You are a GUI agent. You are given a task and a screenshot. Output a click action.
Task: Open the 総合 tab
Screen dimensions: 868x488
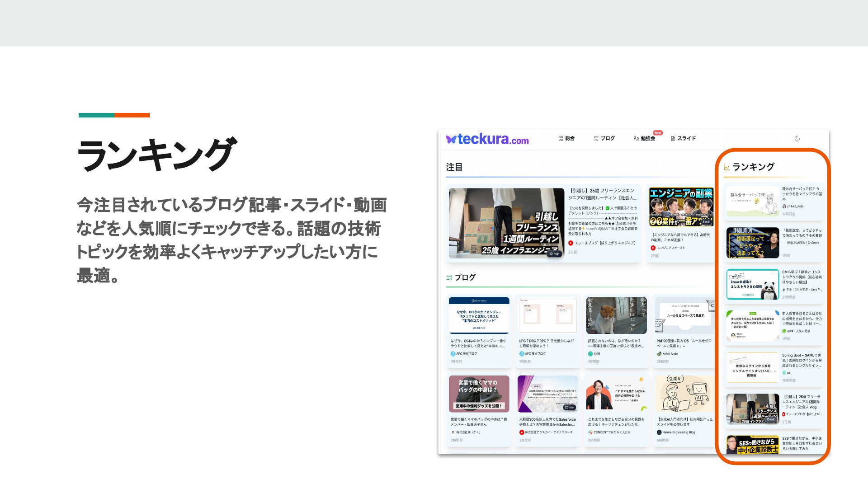(x=566, y=139)
